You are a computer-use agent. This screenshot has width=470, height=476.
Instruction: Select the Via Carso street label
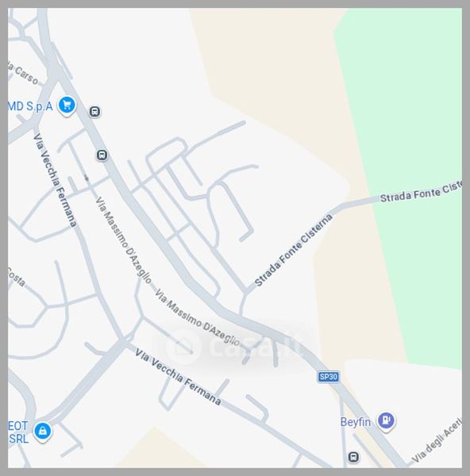coord(23,73)
